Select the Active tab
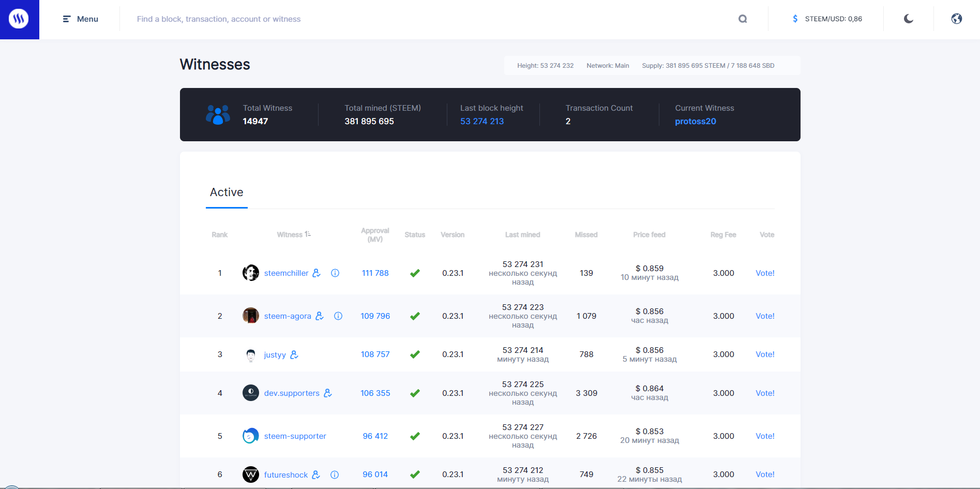Screen dimensions: 980x489 coord(227,192)
